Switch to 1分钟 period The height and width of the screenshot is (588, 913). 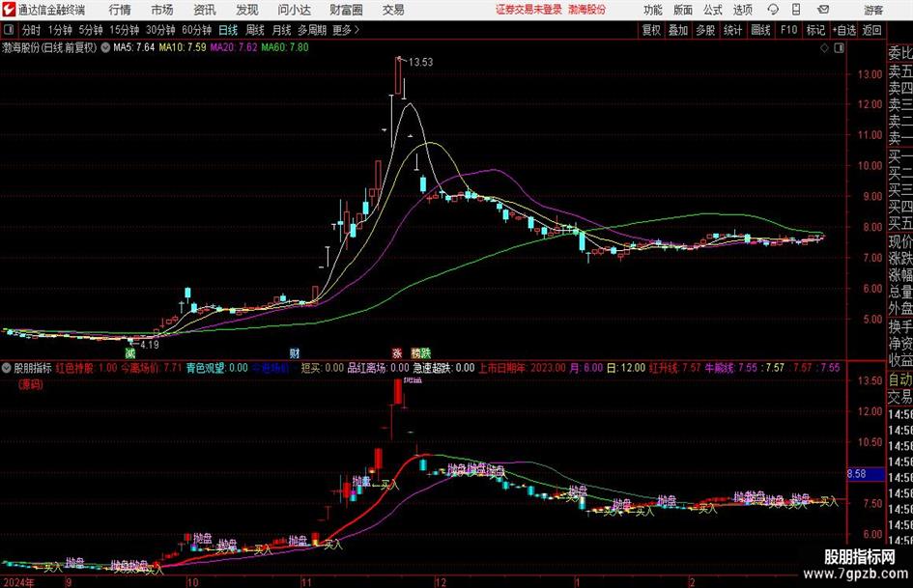[59, 30]
